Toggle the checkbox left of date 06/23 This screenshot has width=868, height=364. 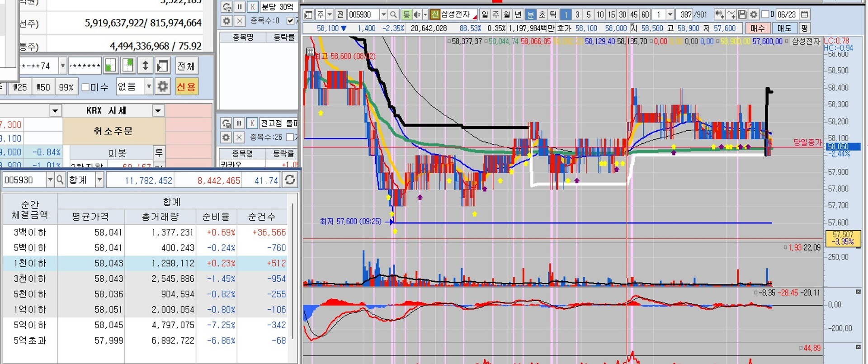[765, 14]
